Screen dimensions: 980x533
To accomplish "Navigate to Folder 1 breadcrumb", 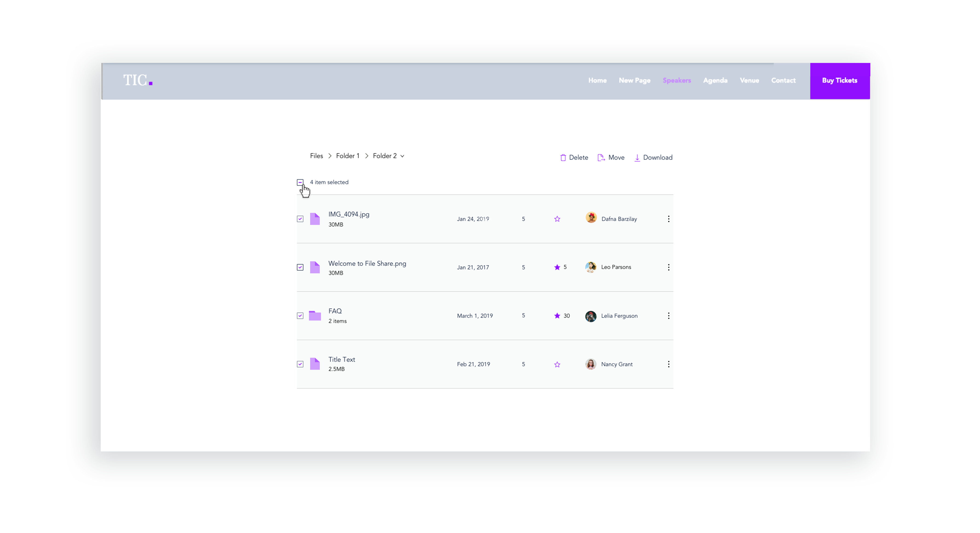I will (347, 156).
